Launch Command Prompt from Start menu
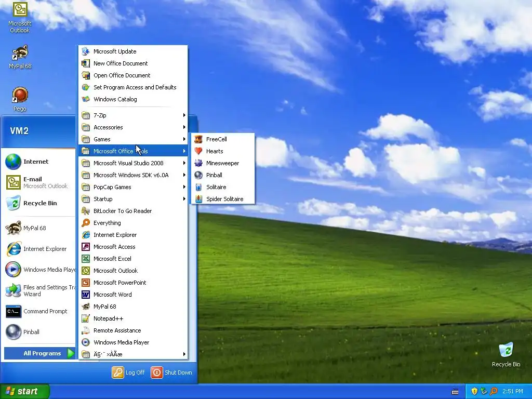Screen dimensions: 532x399 tap(37, 311)
